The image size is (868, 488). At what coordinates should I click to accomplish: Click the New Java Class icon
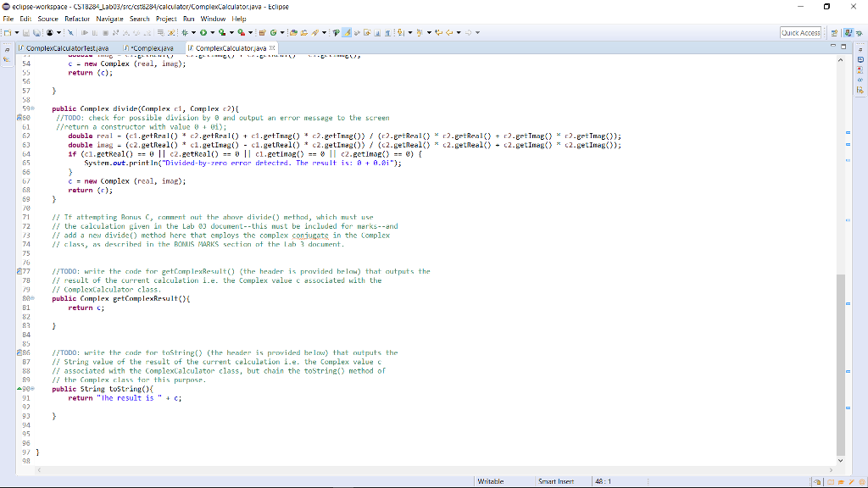coord(273,33)
